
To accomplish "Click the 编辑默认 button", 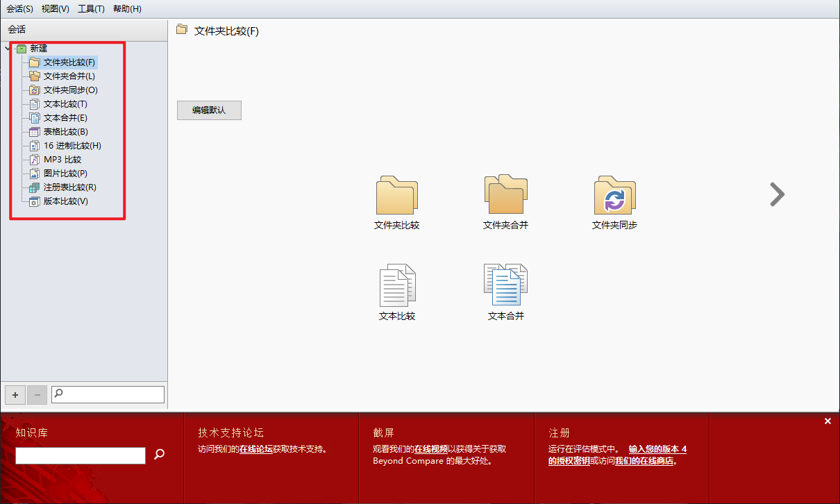I will 209,110.
